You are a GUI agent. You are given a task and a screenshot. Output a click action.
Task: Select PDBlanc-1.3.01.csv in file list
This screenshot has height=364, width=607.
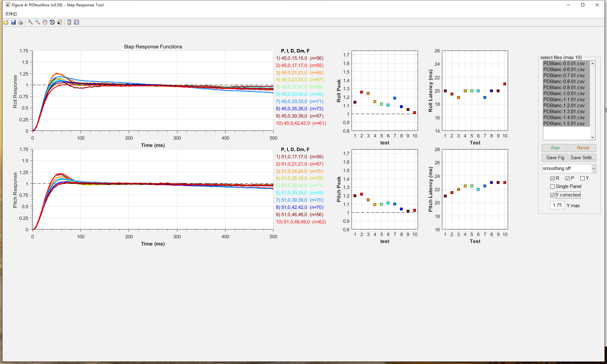click(x=566, y=112)
